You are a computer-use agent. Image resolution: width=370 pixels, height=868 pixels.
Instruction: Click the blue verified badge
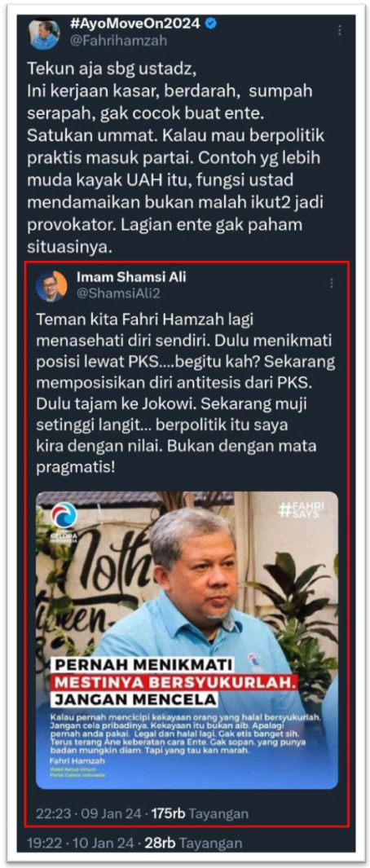(210, 24)
